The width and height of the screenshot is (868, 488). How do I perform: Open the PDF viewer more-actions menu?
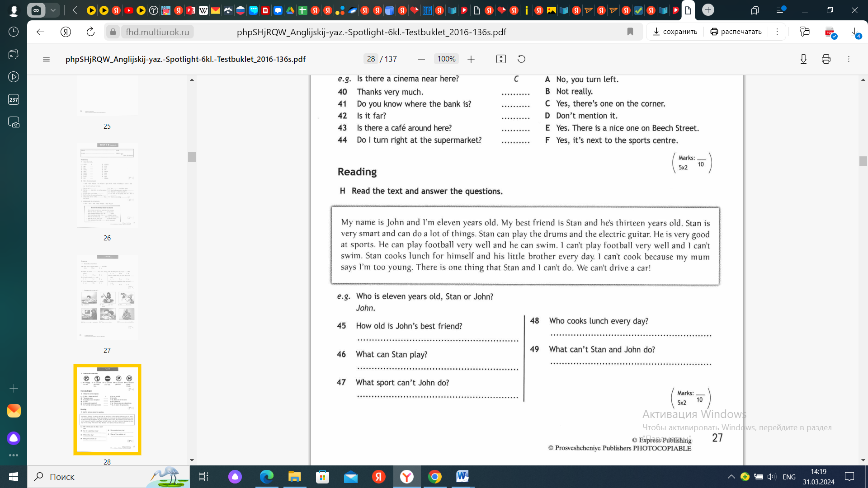(x=849, y=59)
